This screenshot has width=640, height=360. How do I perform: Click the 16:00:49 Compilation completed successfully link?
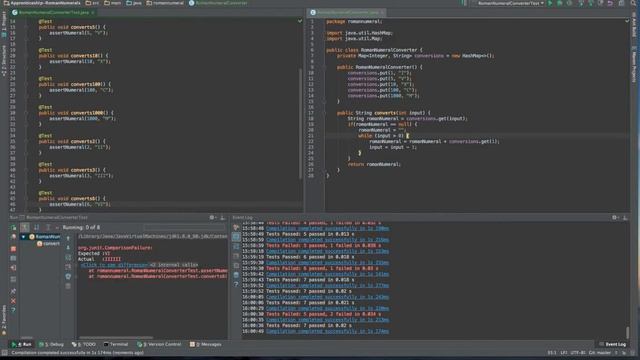coord(327,331)
